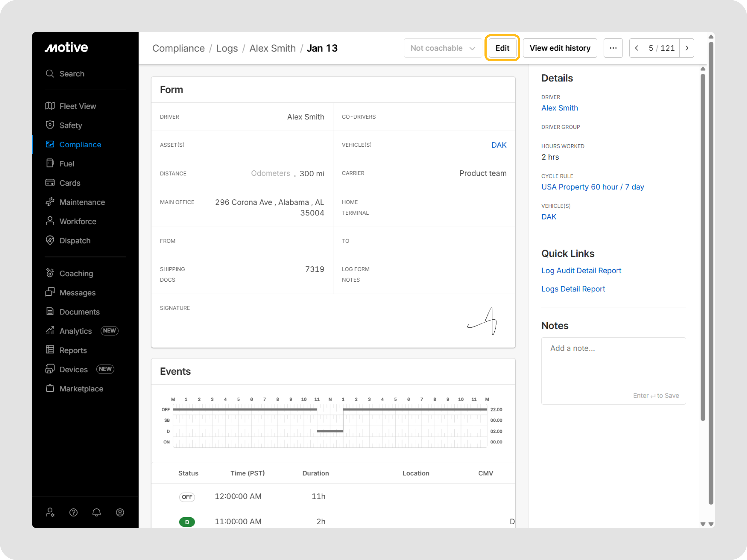Image resolution: width=747 pixels, height=560 pixels.
Task: Open the Log Audit Detail Report link
Action: tap(581, 270)
